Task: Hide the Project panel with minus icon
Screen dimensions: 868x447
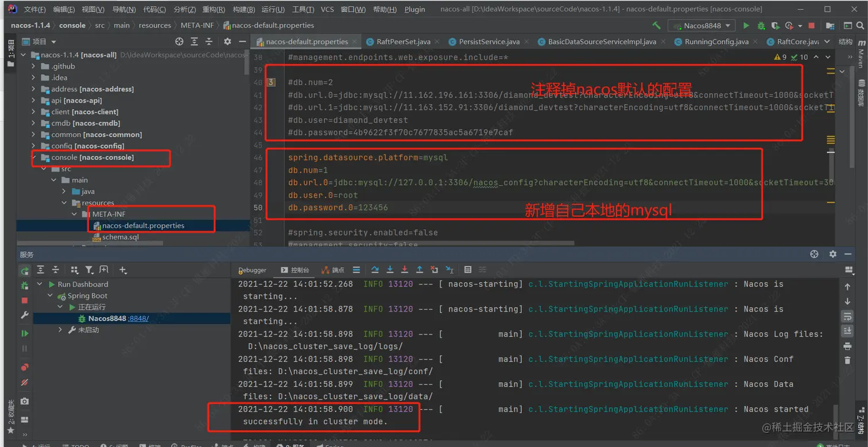Action: 242,41
